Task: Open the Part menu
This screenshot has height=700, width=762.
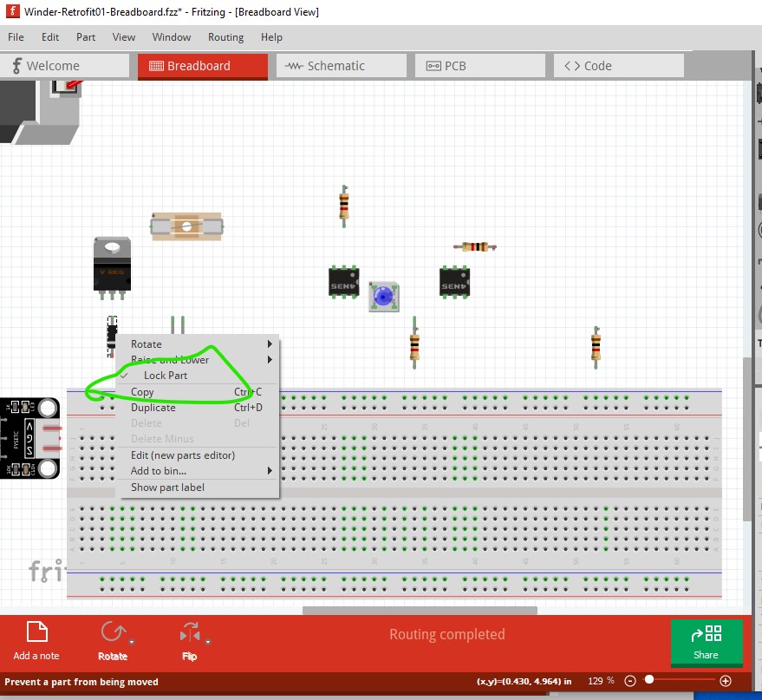Action: 86,37
